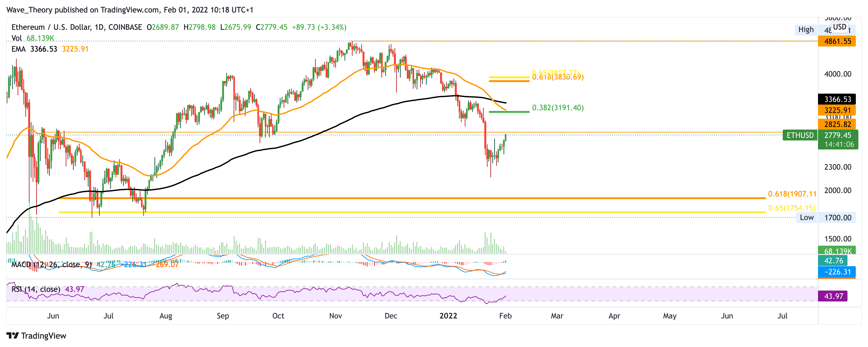The height and width of the screenshot is (347, 868).
Task: Click the MACD (12, 26, close, 9) legend
Action: (x=51, y=265)
